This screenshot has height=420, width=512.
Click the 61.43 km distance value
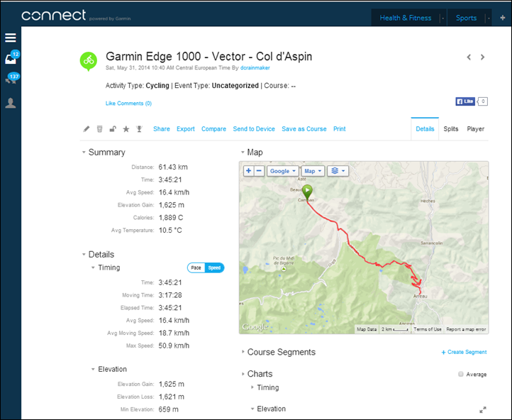[x=173, y=167]
